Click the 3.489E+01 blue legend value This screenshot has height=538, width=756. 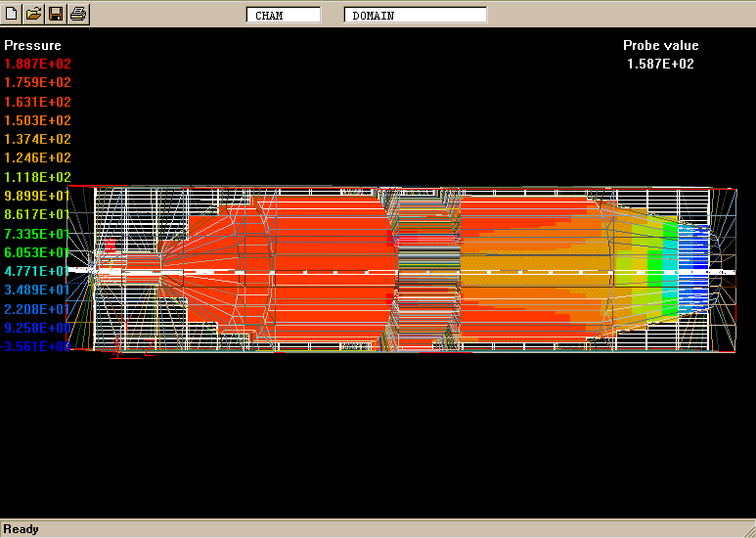(37, 291)
